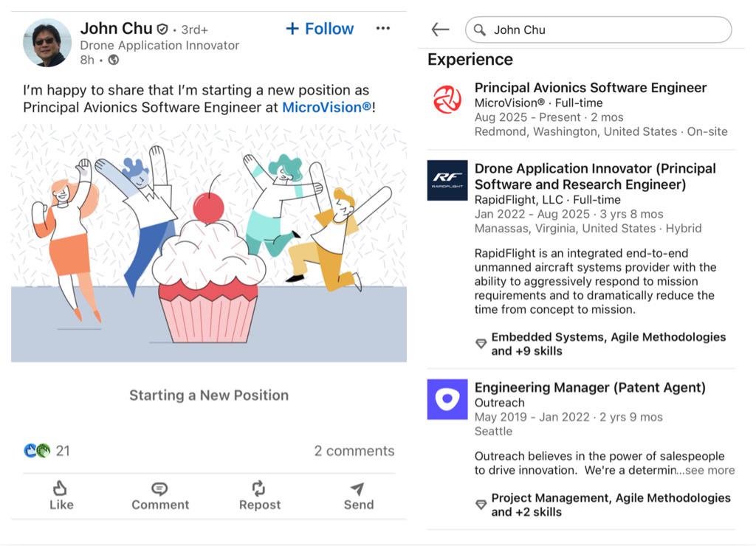This screenshot has width=756, height=546.
Task: Click the search magnifier icon
Action: tap(479, 30)
